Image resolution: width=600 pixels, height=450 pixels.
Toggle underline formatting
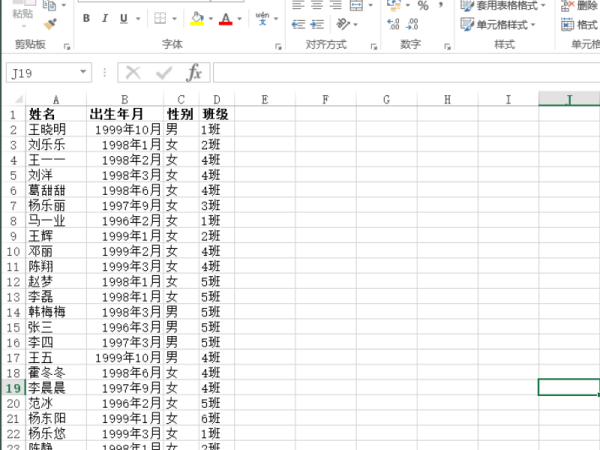point(124,19)
